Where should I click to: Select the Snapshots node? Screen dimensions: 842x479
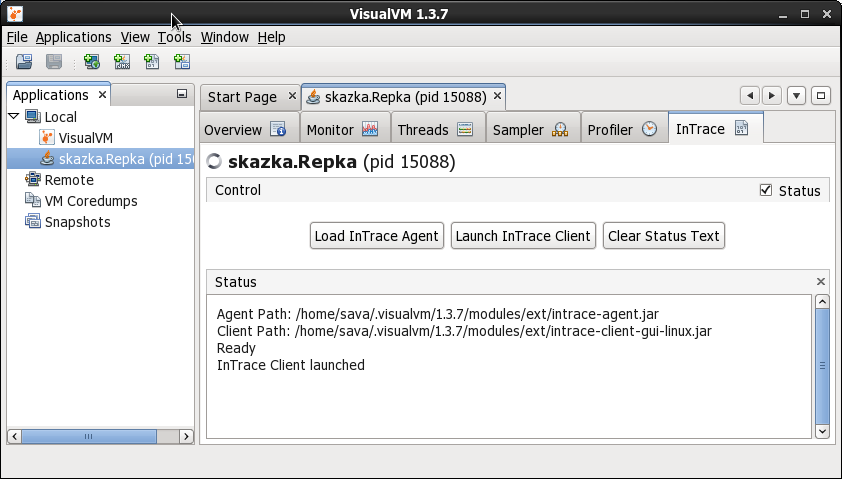pyautogui.click(x=77, y=222)
